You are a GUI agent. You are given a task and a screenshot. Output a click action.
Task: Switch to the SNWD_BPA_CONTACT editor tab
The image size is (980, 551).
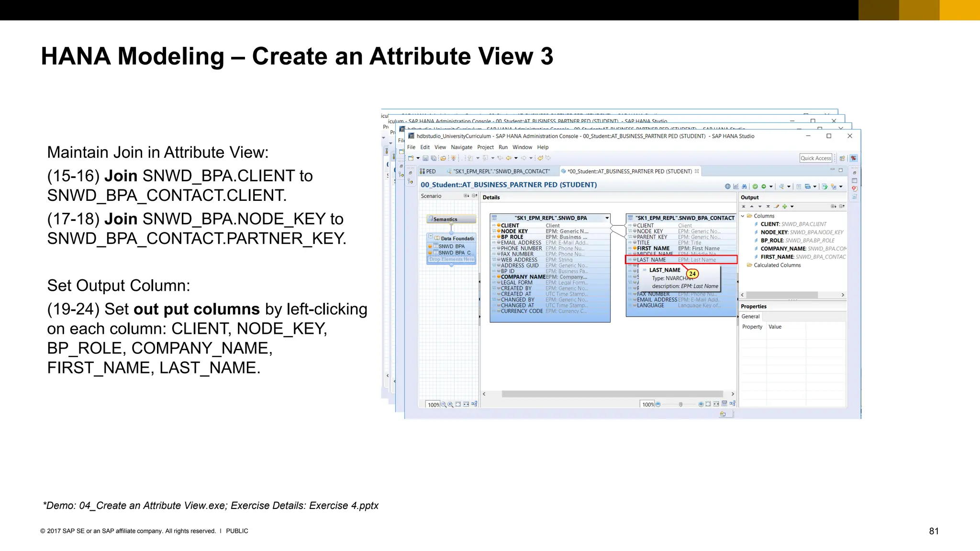tap(498, 171)
